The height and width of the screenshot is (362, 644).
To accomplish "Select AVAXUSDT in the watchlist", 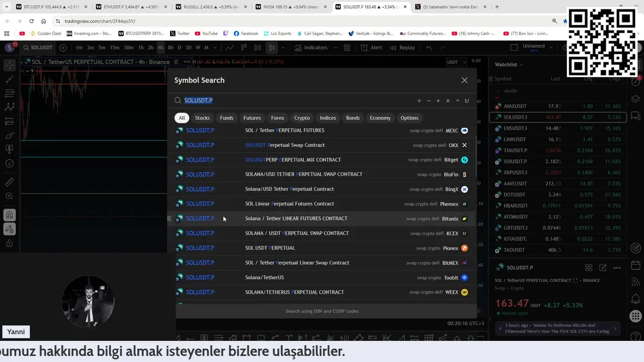I will coord(558,107).
